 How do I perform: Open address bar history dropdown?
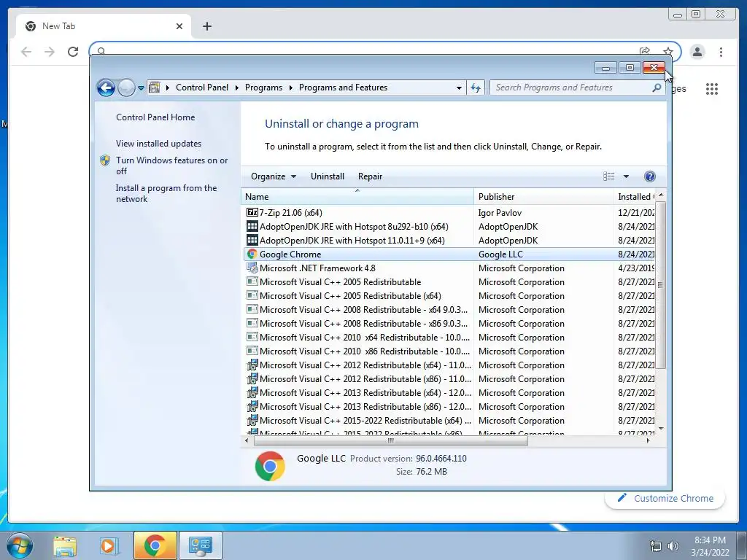(459, 88)
